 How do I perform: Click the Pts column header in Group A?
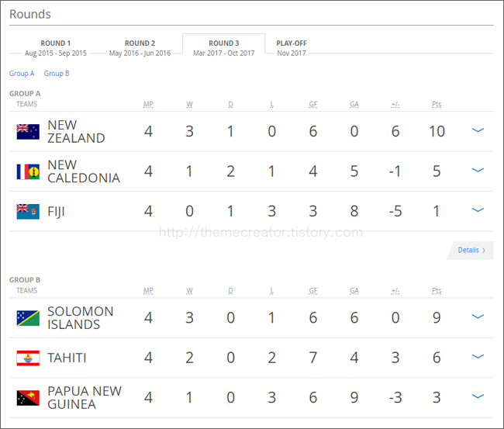click(437, 104)
